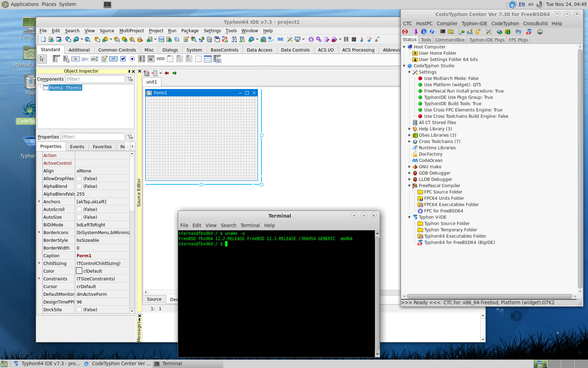Collapse the FreePascal Compiler node
The height and width of the screenshot is (368, 588).
(409, 185)
